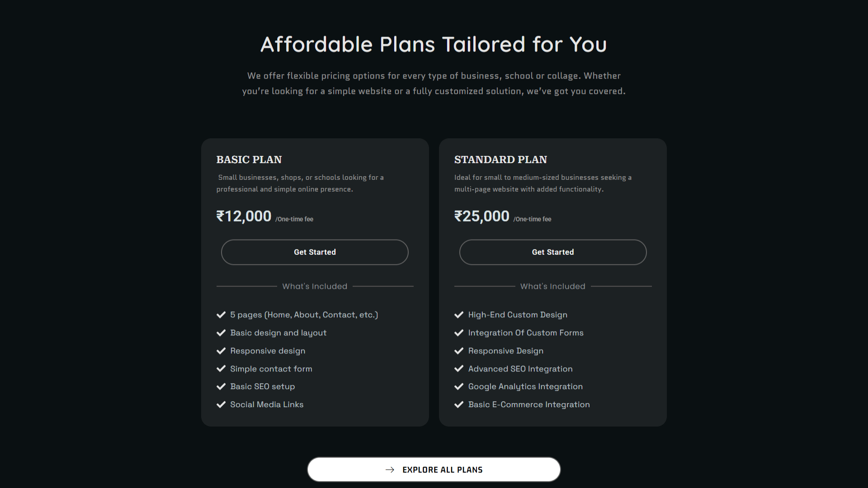Click the checkmark beside Google Analytics Integration
Viewport: 868px width, 488px height.
pos(459,387)
